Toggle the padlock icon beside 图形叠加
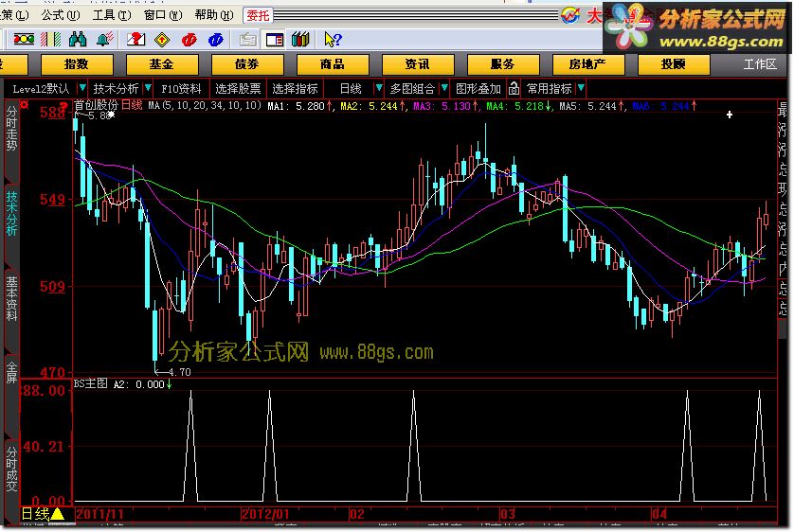Image resolution: width=794 pixels, height=532 pixels. point(514,88)
